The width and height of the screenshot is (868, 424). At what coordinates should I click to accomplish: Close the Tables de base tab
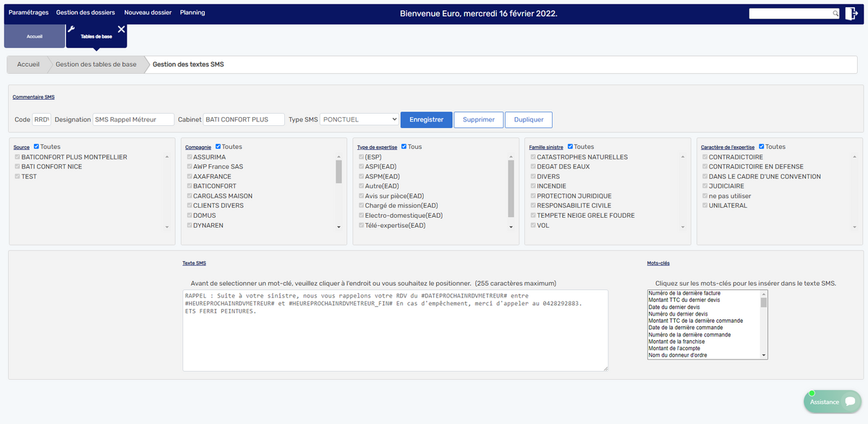[121, 30]
